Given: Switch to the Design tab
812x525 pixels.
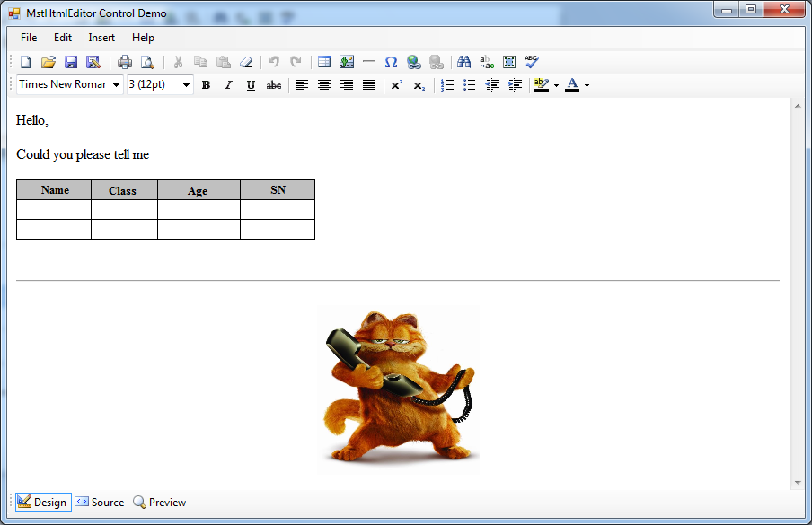Looking at the screenshot, I should coord(43,503).
